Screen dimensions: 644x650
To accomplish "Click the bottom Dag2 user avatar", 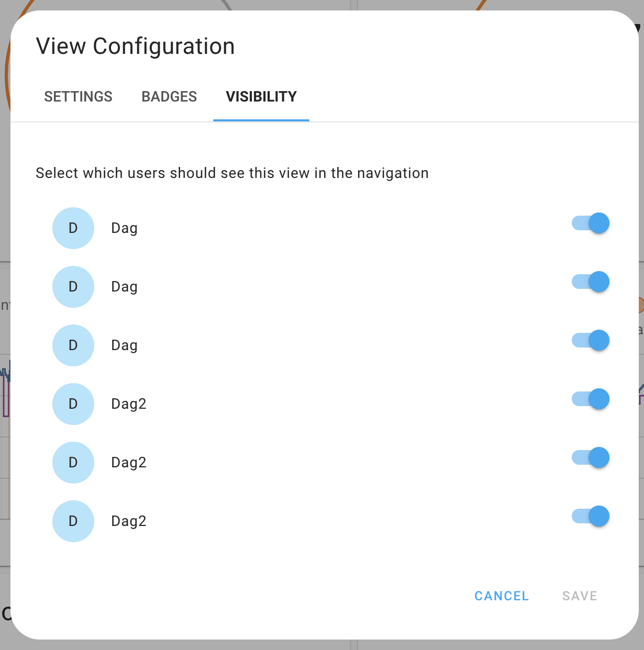I will (73, 521).
